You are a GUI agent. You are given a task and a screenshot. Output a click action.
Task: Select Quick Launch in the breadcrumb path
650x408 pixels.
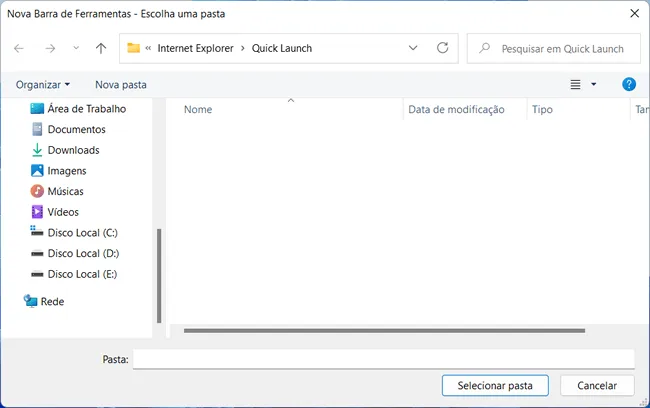click(282, 49)
